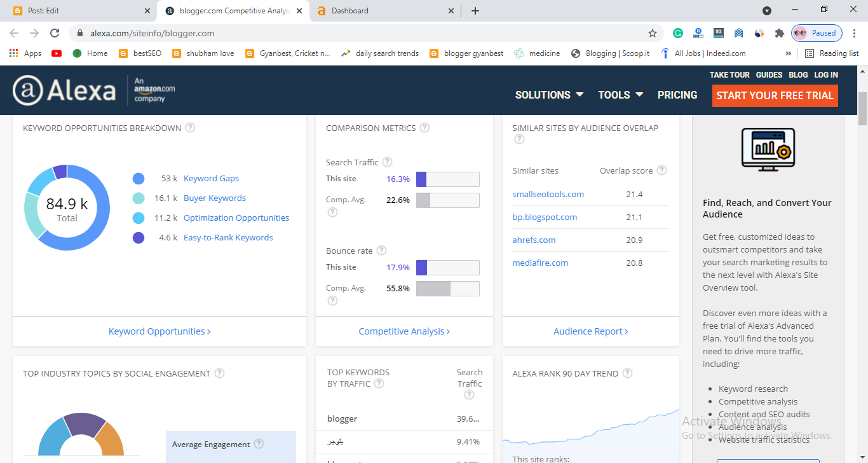This screenshot has width=868, height=463.
Task: Click the 84.9 k Total donut center
Action: 67,208
